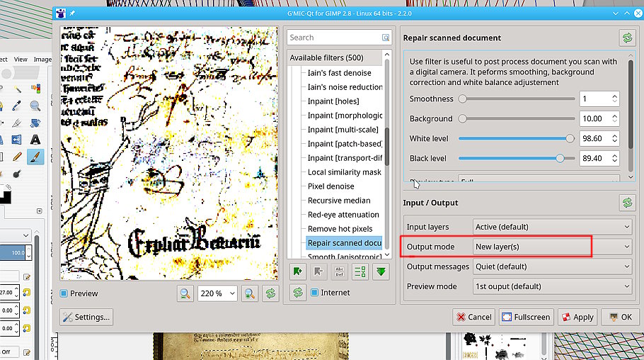Click the G'MIC window pin icon
This screenshot has width=644, height=360.
tap(72, 13)
